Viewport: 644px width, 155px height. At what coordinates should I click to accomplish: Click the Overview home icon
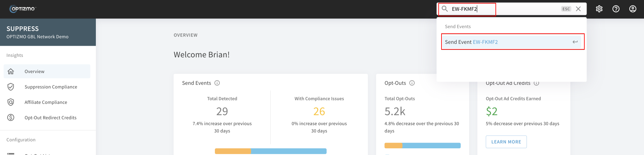(11, 71)
